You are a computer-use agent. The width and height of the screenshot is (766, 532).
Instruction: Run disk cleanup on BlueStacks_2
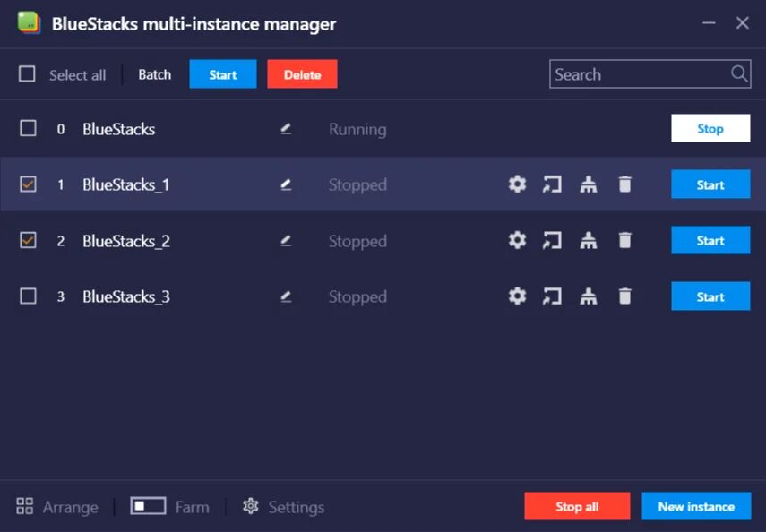pyautogui.click(x=589, y=240)
